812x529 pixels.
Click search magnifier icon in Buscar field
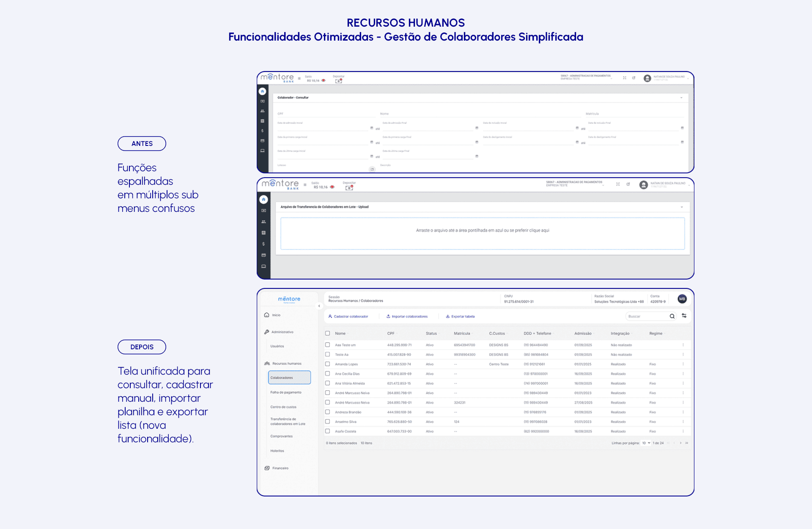(672, 316)
